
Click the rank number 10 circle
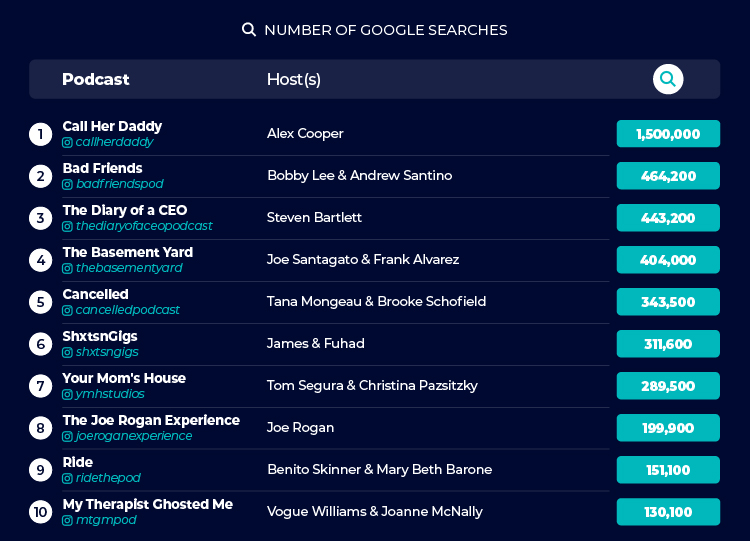(41, 512)
